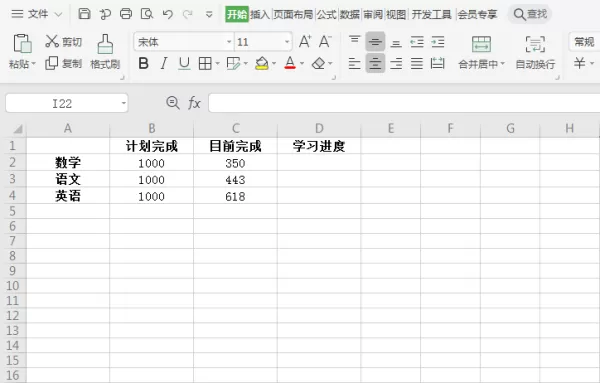Open the 常规 number format dropdown
600x383 pixels.
point(585,42)
